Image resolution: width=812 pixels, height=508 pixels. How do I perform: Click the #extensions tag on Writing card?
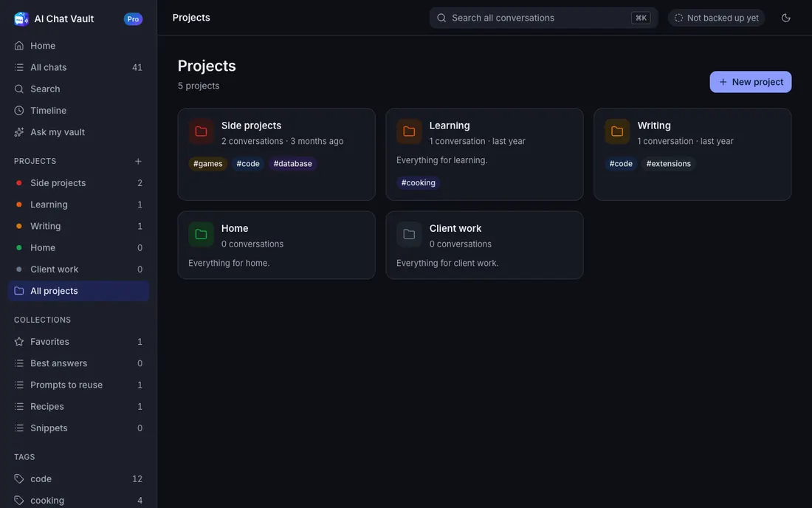669,164
